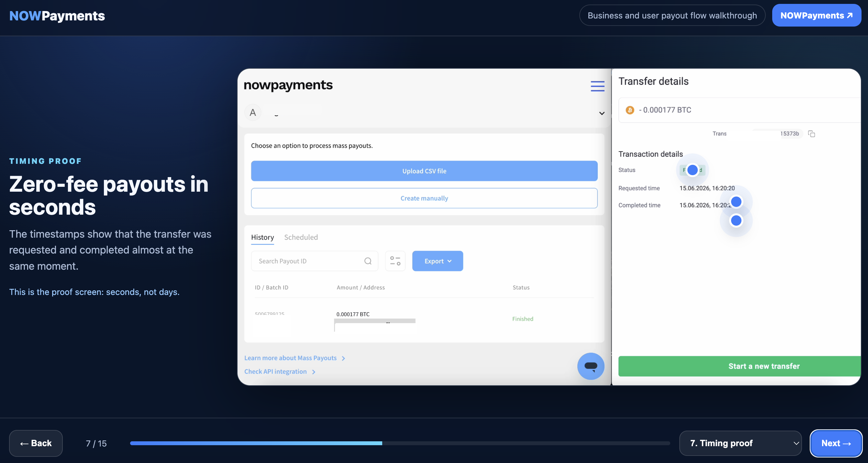Screen dimensions: 868x463
Task: Click the Create manually button
Action: click(424, 198)
